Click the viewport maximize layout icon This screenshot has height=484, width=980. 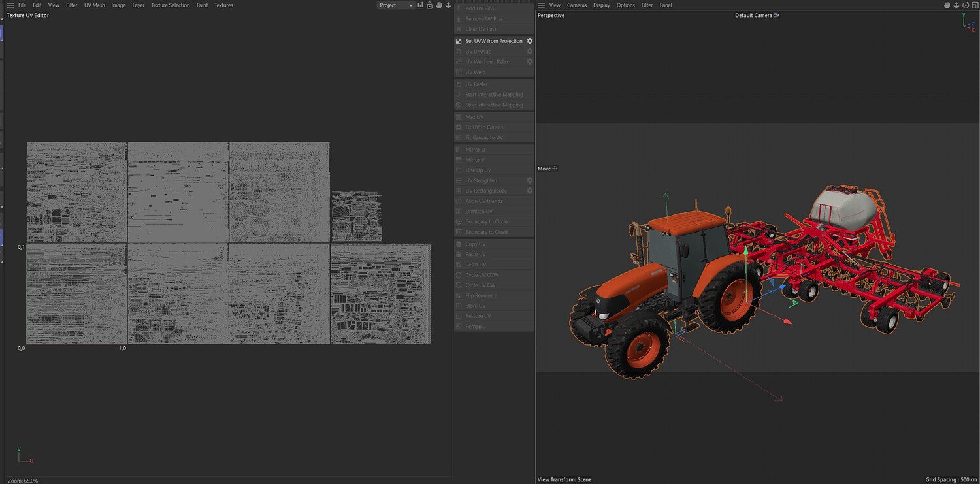[x=975, y=5]
